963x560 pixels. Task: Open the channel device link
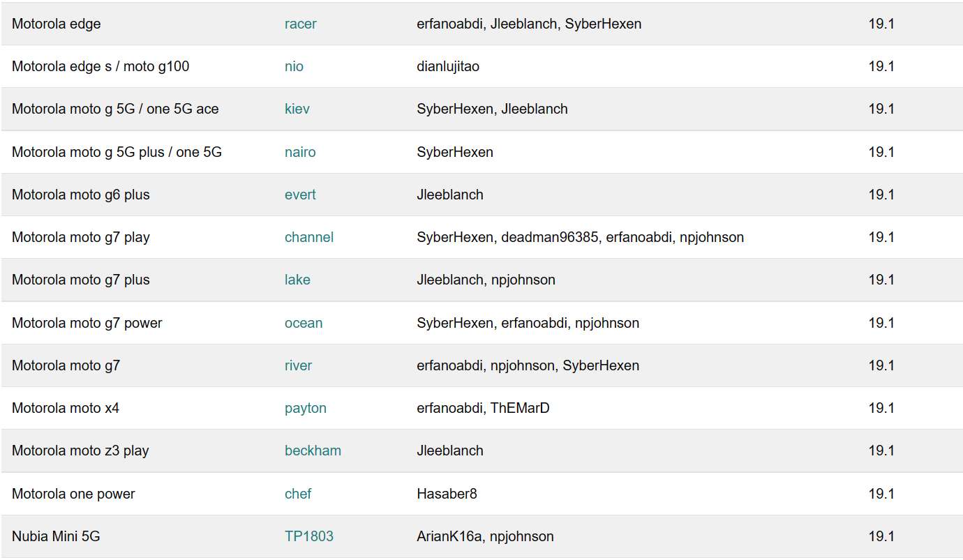pos(309,237)
